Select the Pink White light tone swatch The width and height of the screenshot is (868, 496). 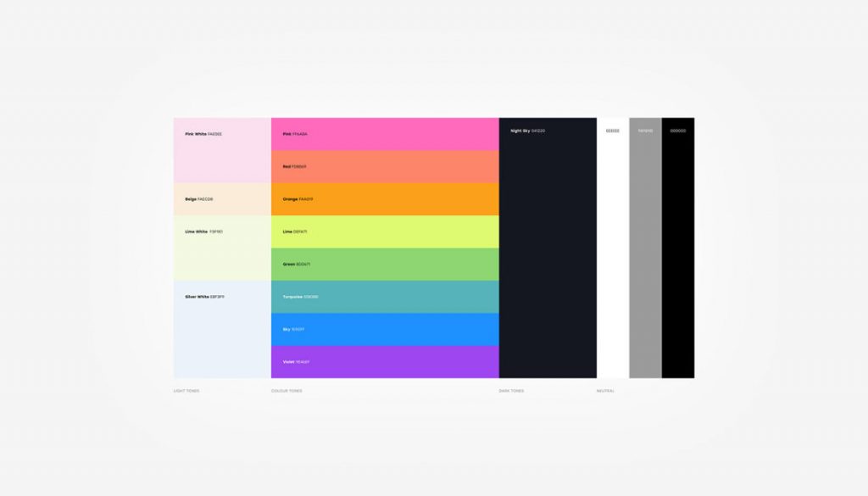click(x=223, y=150)
